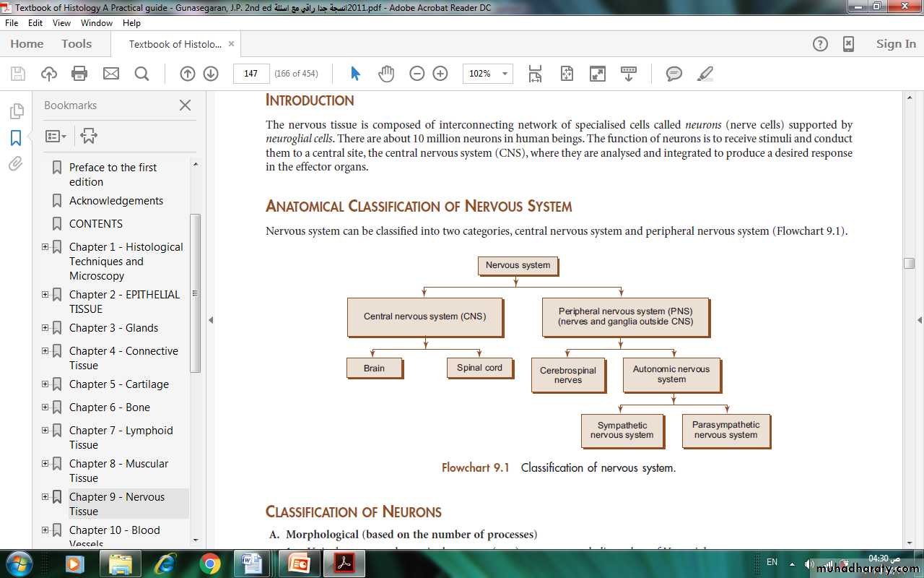This screenshot has width=924, height=578.
Task: Go to previous page arrow
Action: [187, 74]
